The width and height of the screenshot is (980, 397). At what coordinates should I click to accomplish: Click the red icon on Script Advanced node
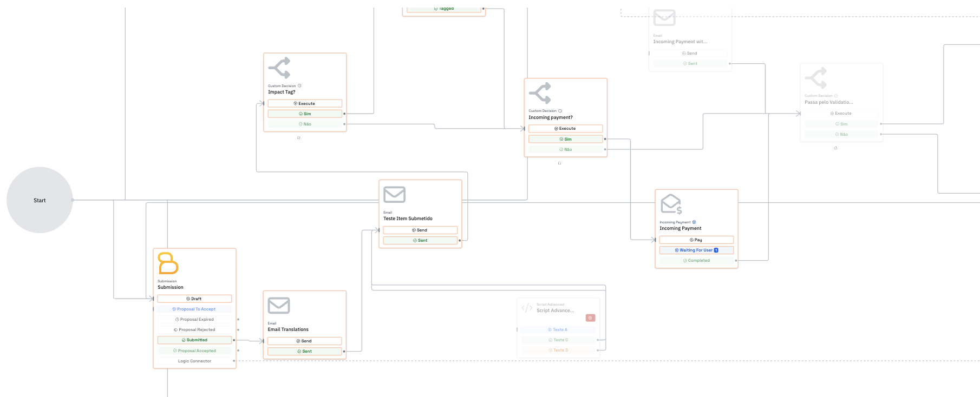590,318
